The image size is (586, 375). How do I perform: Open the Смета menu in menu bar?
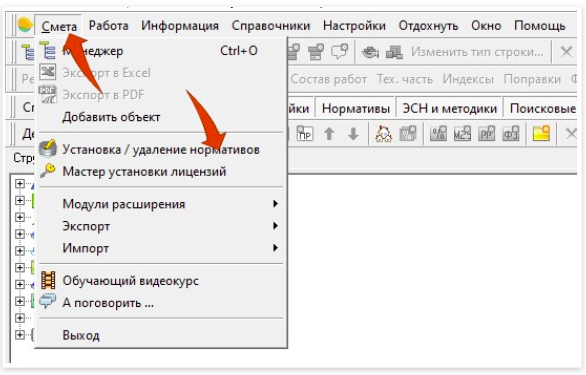point(59,26)
